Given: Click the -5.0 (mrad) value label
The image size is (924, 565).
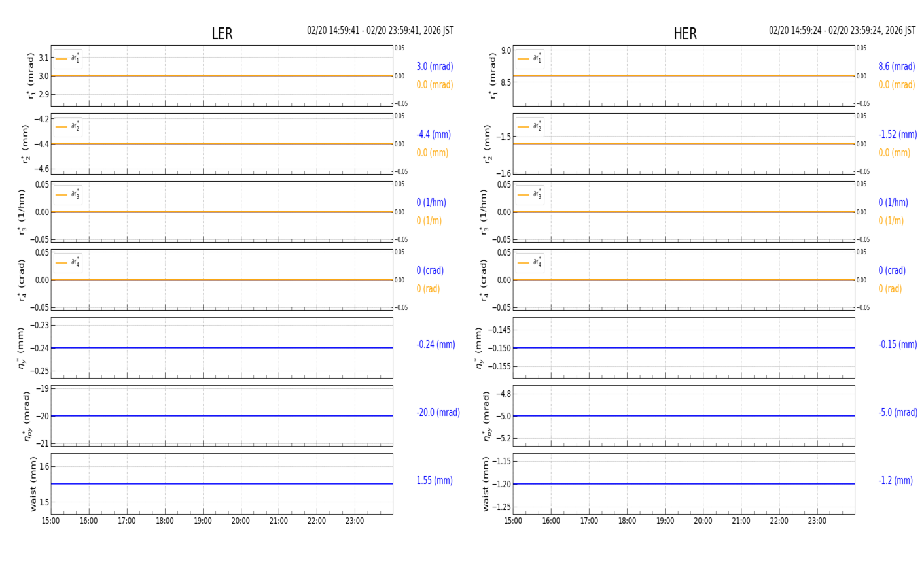Looking at the screenshot, I should pyautogui.click(x=898, y=413).
